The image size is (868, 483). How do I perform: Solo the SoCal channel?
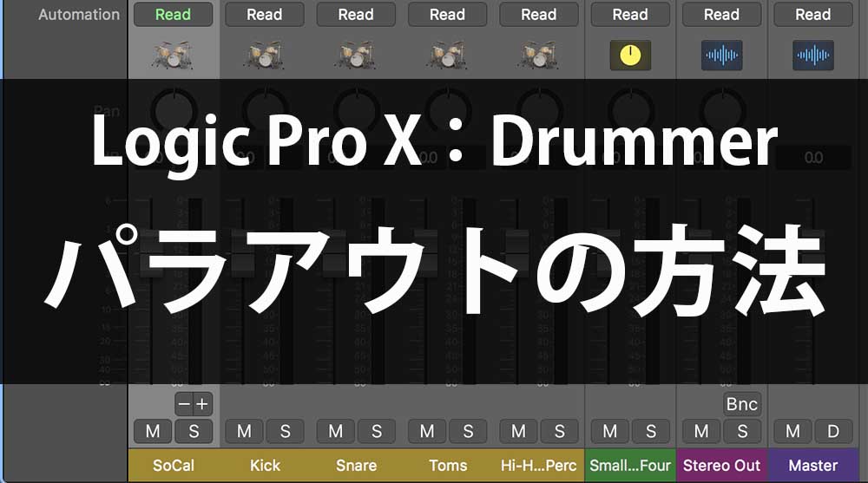pos(194,431)
